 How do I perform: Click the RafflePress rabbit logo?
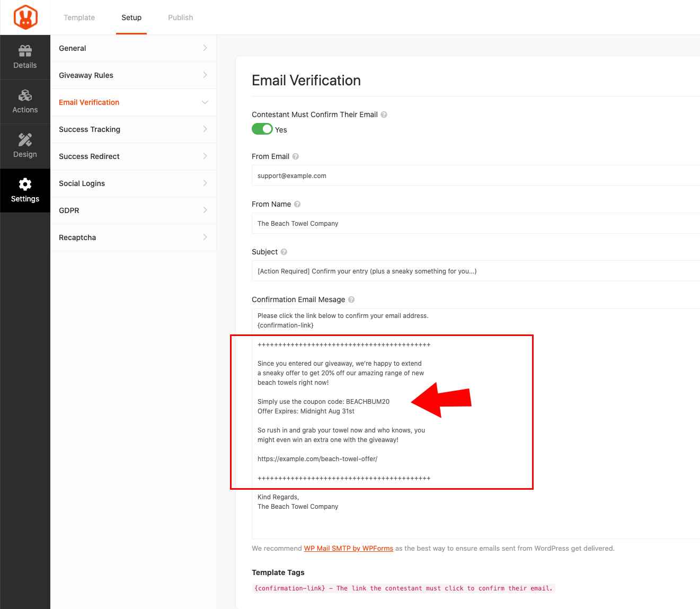(25, 17)
